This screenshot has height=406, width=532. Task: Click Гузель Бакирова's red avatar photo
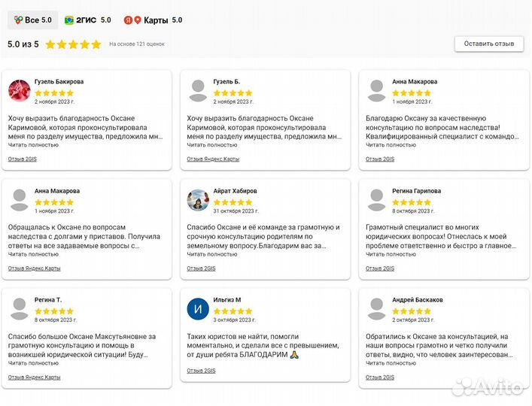pos(20,91)
